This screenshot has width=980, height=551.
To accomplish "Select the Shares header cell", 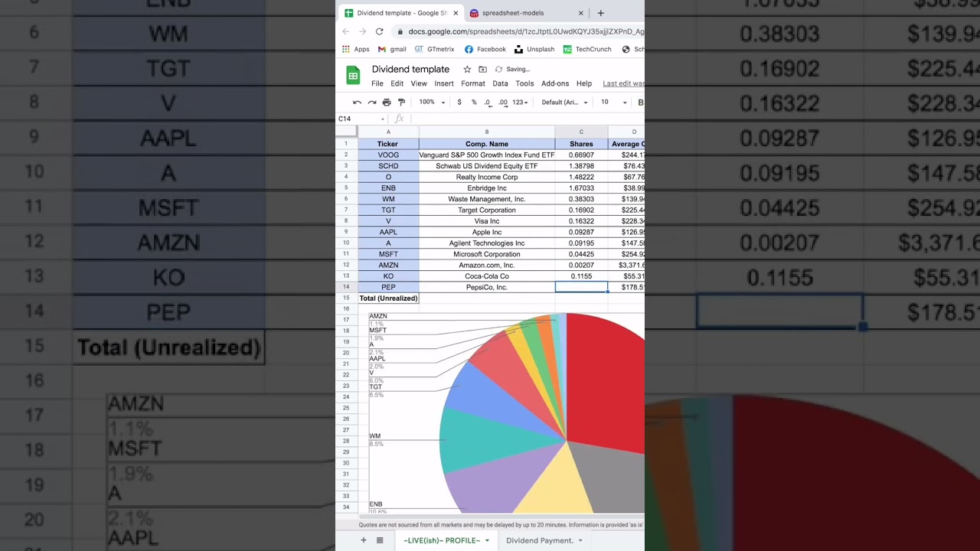I will click(581, 144).
